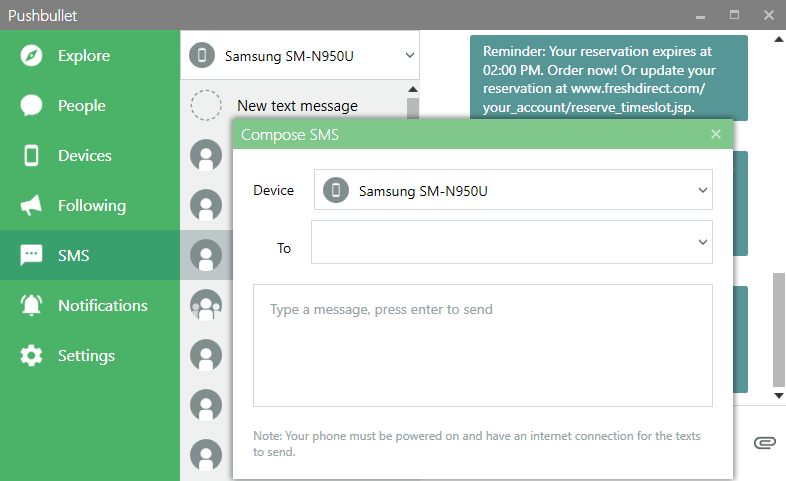Click the dashed circle new message icon

coord(206,105)
